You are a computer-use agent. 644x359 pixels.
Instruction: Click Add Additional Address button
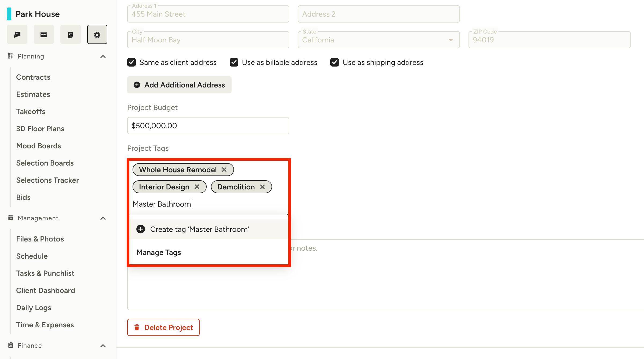click(x=179, y=85)
